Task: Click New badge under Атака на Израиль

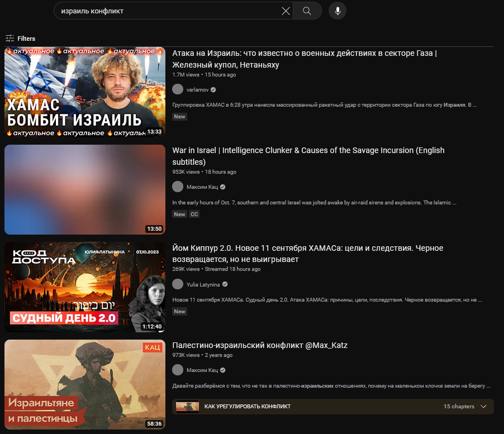Action: [180, 117]
